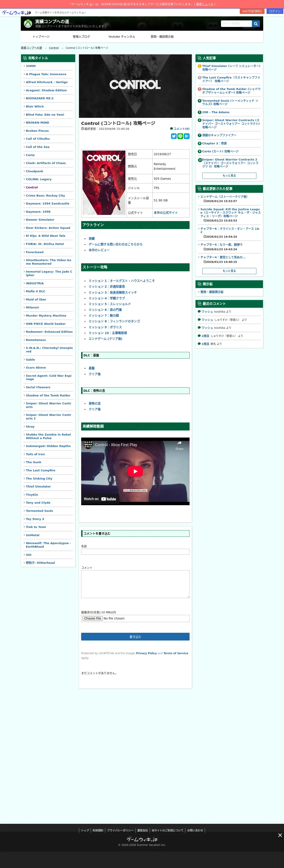Click the Xbox logo in header
This screenshot has height=868, width=284.
click(x=28, y=24)
